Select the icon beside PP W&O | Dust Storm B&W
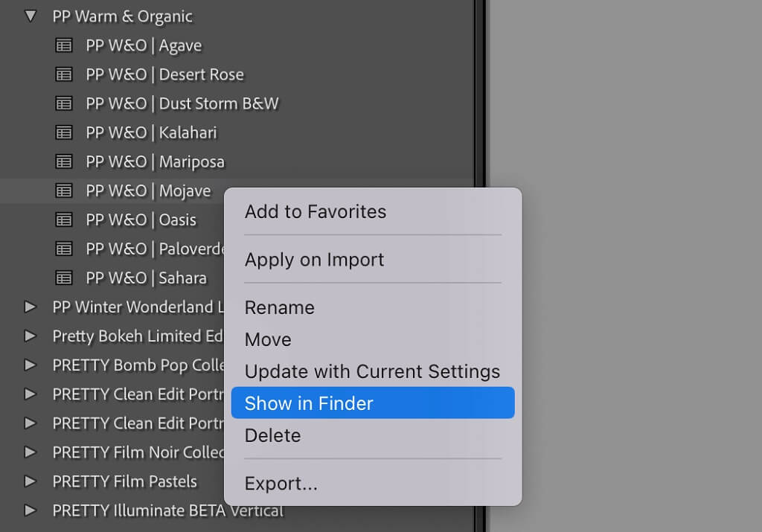Screen dimensions: 762x532 [x=64, y=103]
